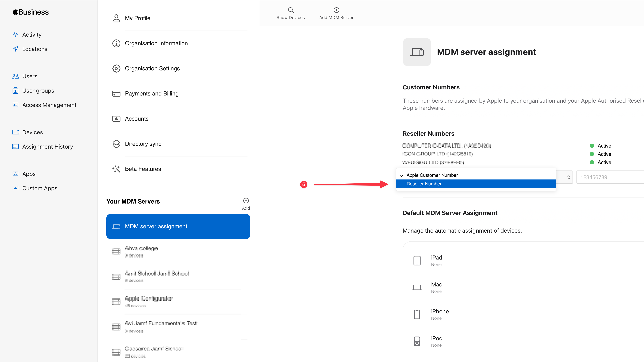This screenshot has width=644, height=362.
Task: Open Payments and Billing card icon
Action: 116,94
